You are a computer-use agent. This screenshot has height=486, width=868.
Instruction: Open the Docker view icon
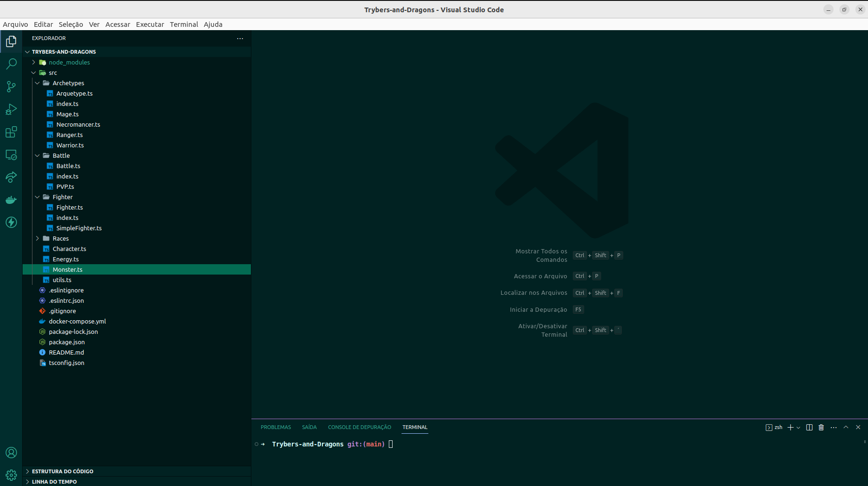click(11, 200)
